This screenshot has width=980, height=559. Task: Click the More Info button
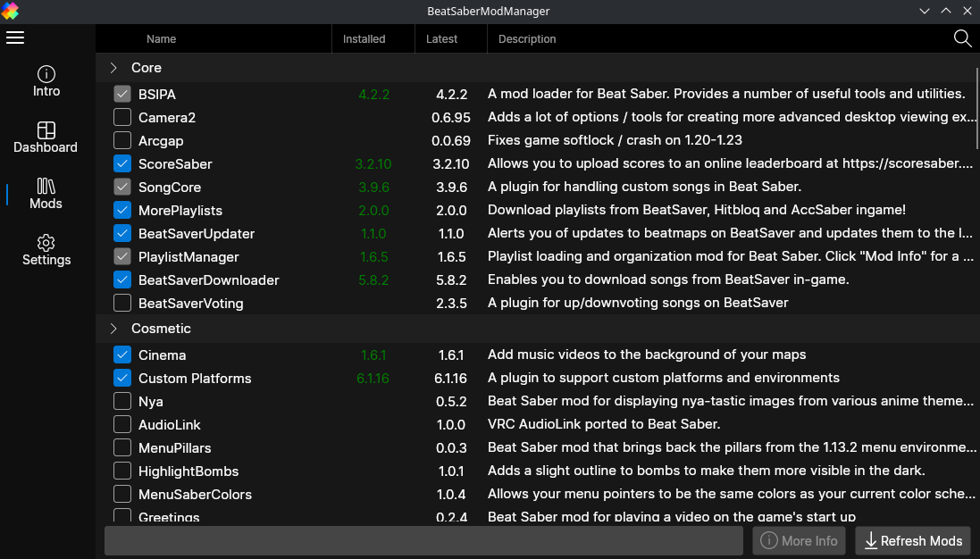[x=799, y=540]
